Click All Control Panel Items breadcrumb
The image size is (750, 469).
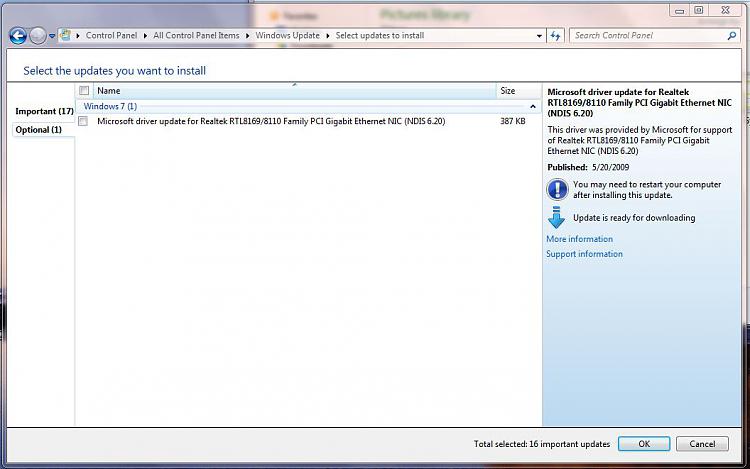196,35
